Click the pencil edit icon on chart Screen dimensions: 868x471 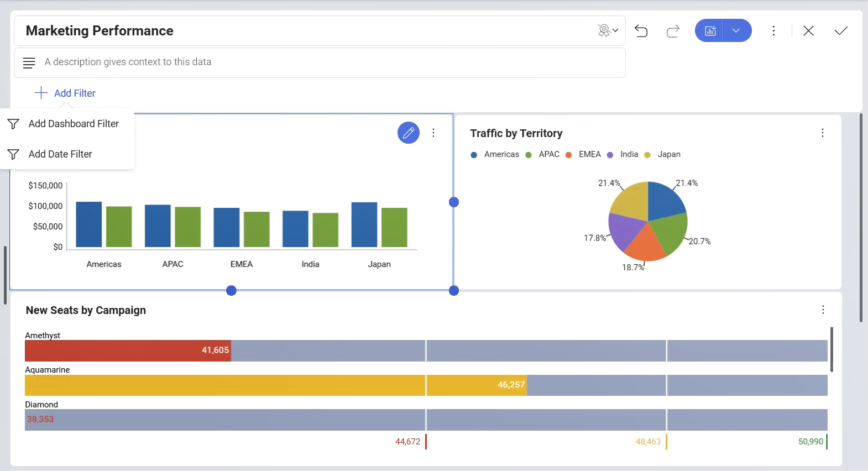pos(409,133)
